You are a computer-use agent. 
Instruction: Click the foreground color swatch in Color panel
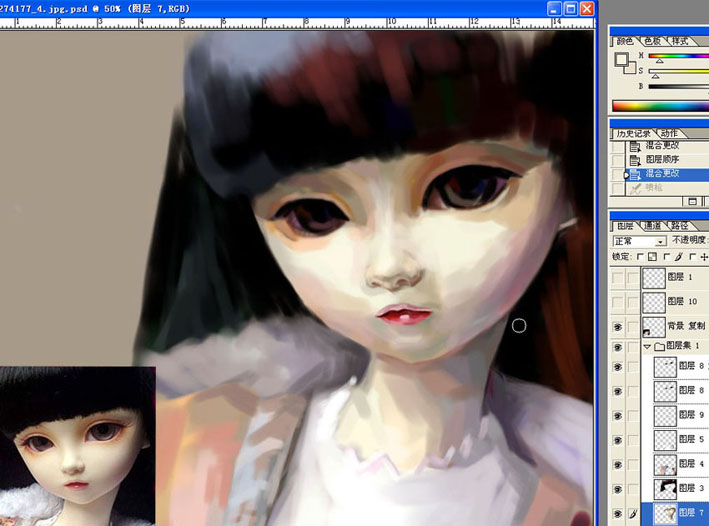[621, 59]
